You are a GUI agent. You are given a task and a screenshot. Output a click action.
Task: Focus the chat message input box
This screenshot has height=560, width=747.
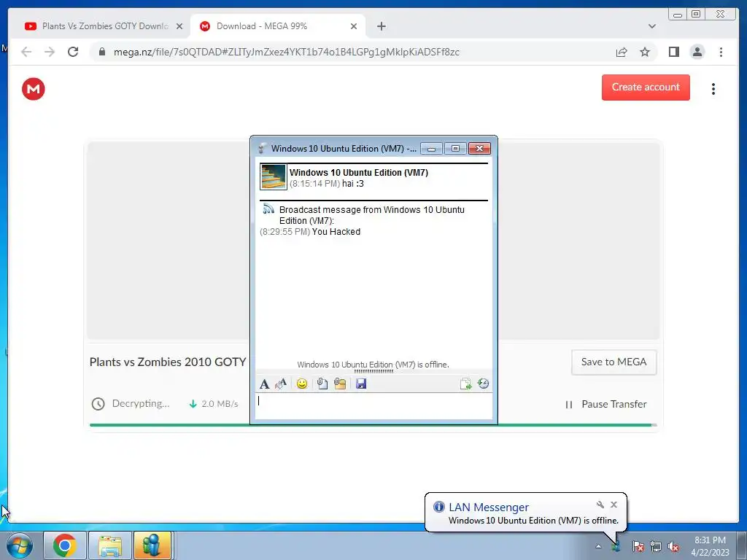[x=374, y=405]
